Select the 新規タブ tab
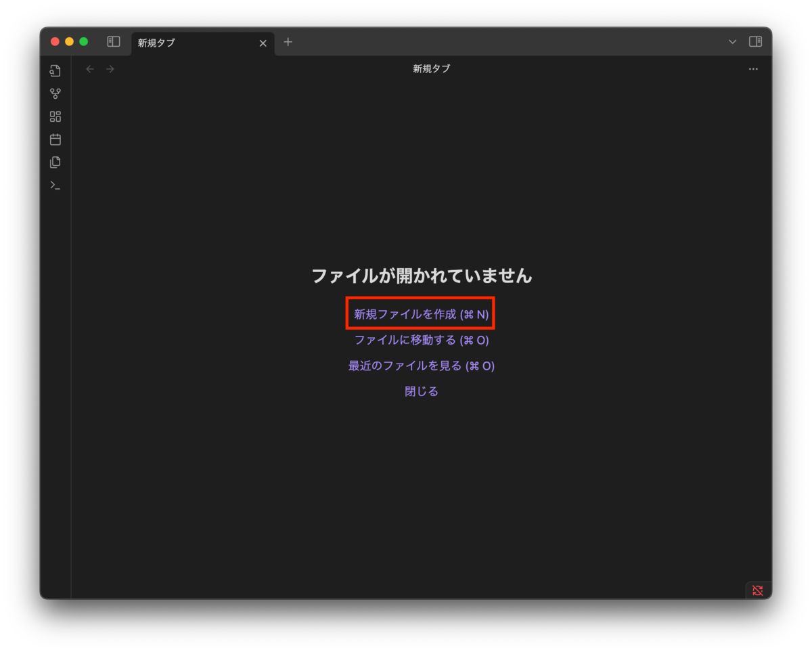This screenshot has width=812, height=652. pos(203,43)
